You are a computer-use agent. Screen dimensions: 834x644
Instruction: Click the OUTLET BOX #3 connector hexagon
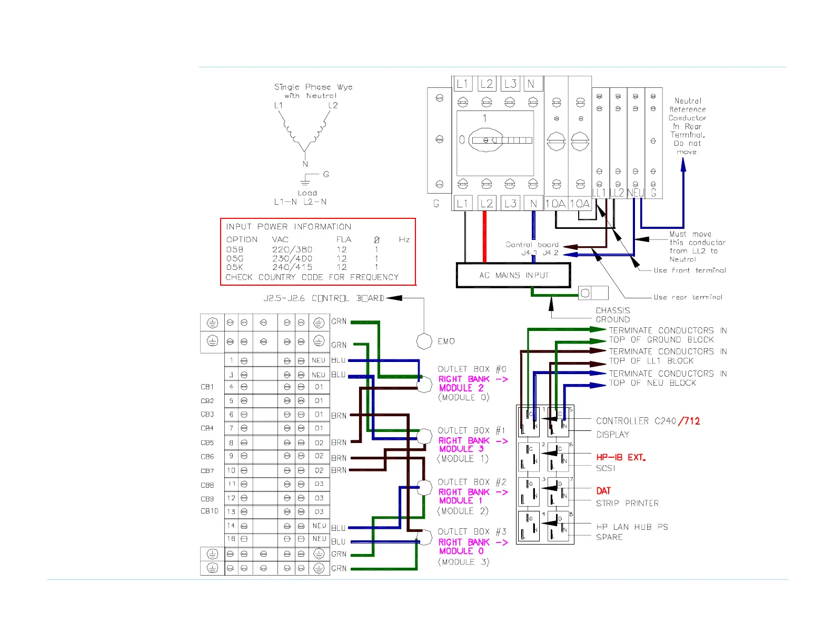[424, 538]
